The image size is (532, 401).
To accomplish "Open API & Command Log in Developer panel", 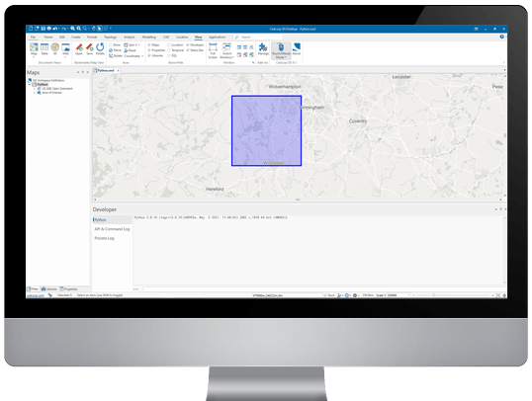I will point(112,229).
